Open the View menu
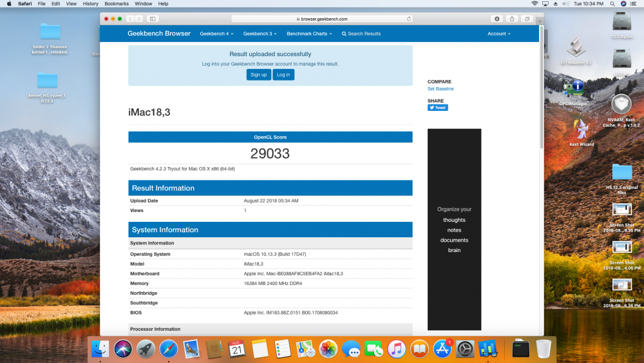The height and width of the screenshot is (363, 644). pyautogui.click(x=71, y=4)
